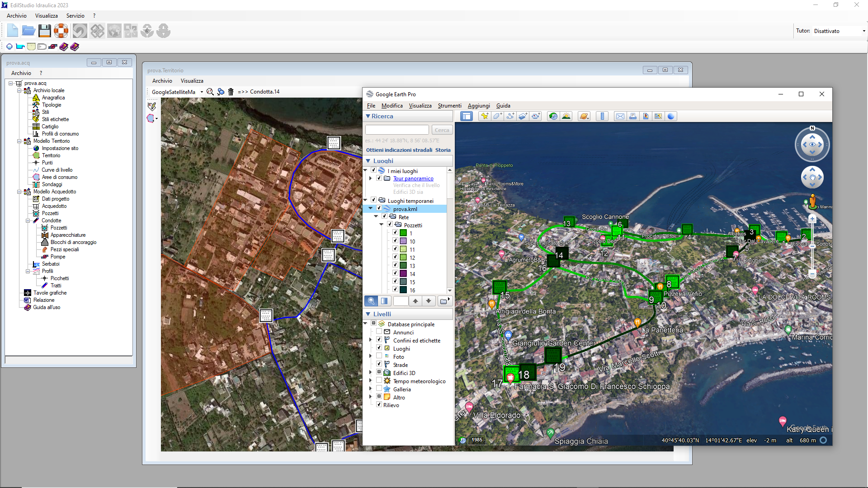Screen dimensions: 868x488
Task: Click into the Ricerca search input field
Action: tap(397, 130)
